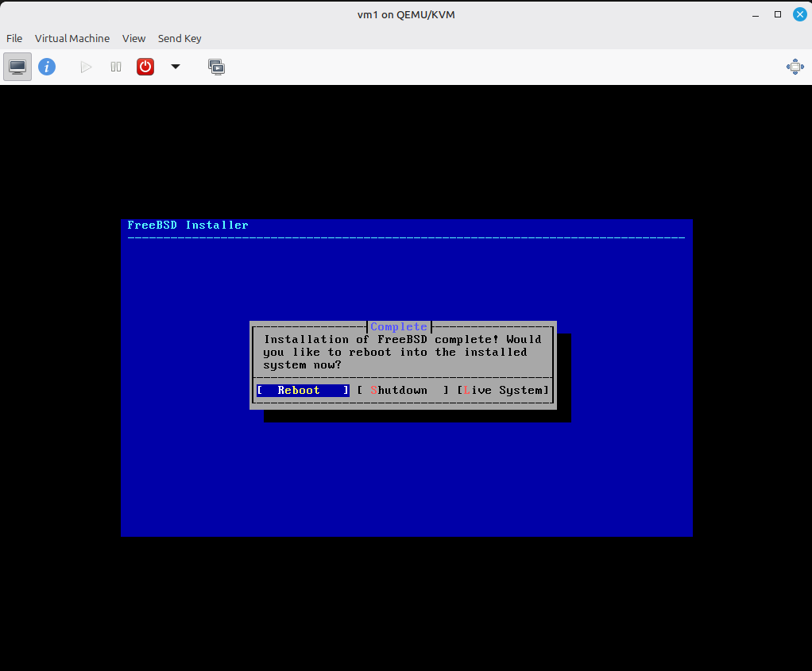Maximize the vm1 window
Viewport: 812px width, 671px height.
778,14
